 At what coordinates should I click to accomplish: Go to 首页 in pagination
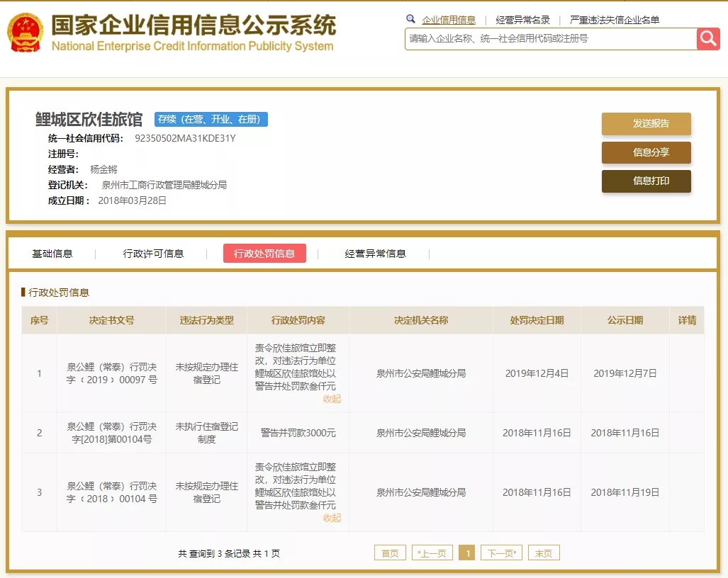390,553
